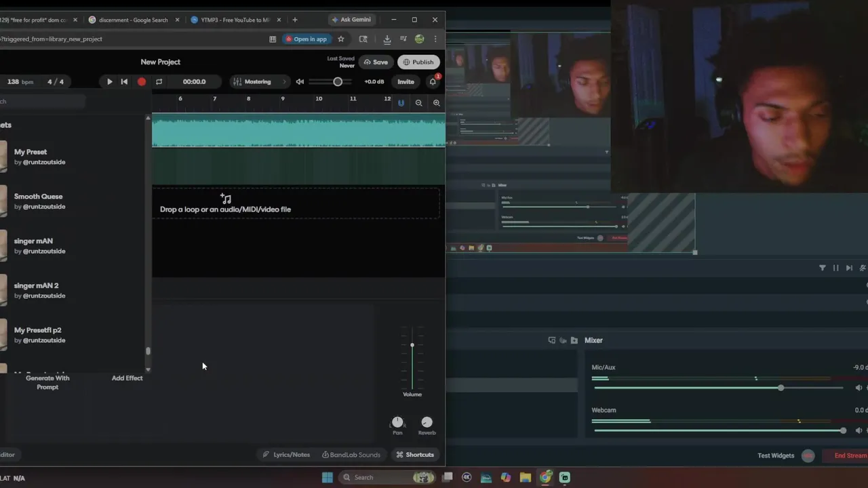Open the Windows Start menu

(327, 477)
